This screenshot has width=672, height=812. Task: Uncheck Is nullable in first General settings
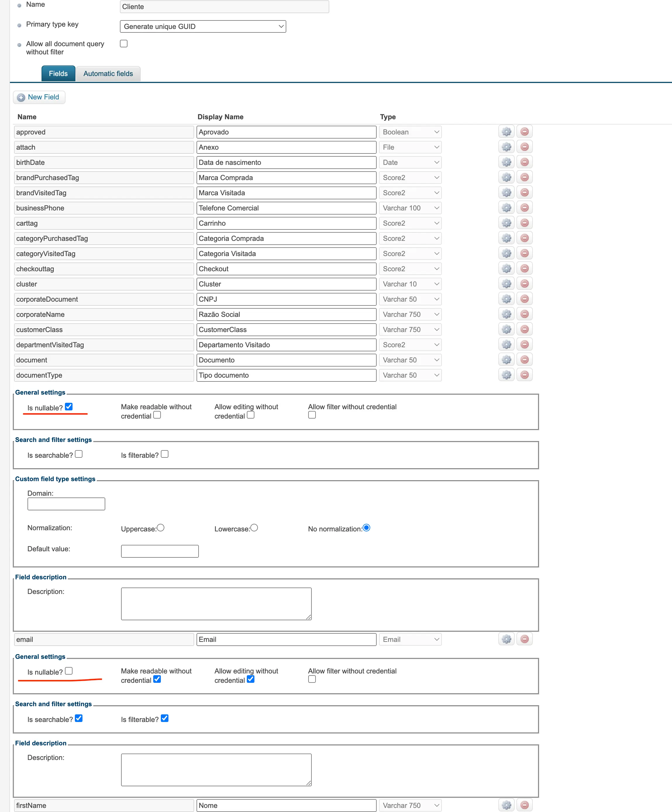(69, 406)
